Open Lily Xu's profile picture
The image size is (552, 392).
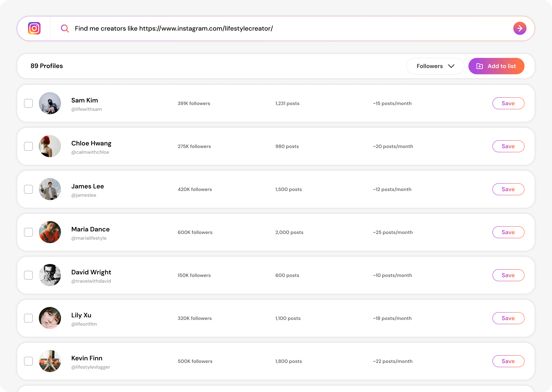pos(50,318)
